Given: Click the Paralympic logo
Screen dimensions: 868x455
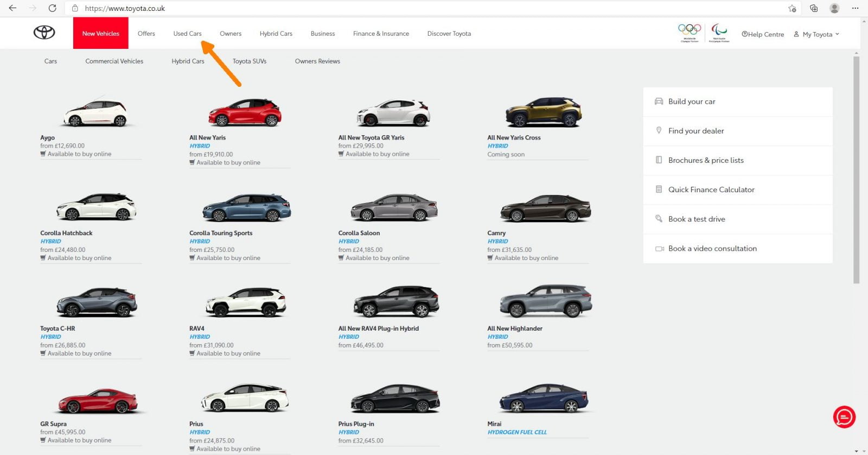Looking at the screenshot, I should [719, 32].
